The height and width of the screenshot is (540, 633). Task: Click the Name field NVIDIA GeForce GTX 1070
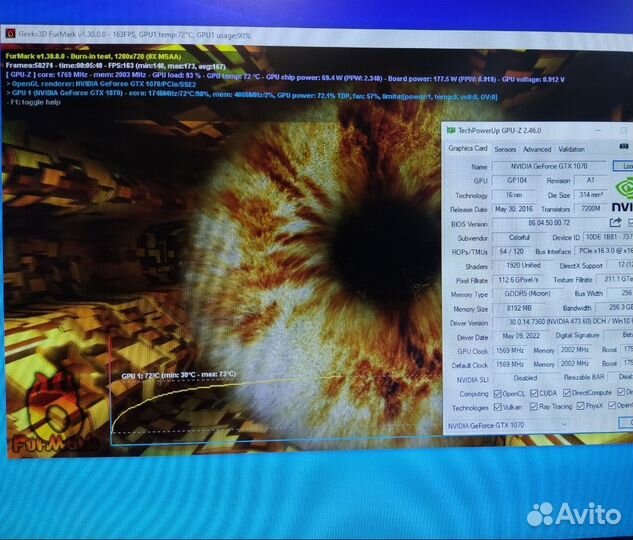(549, 166)
